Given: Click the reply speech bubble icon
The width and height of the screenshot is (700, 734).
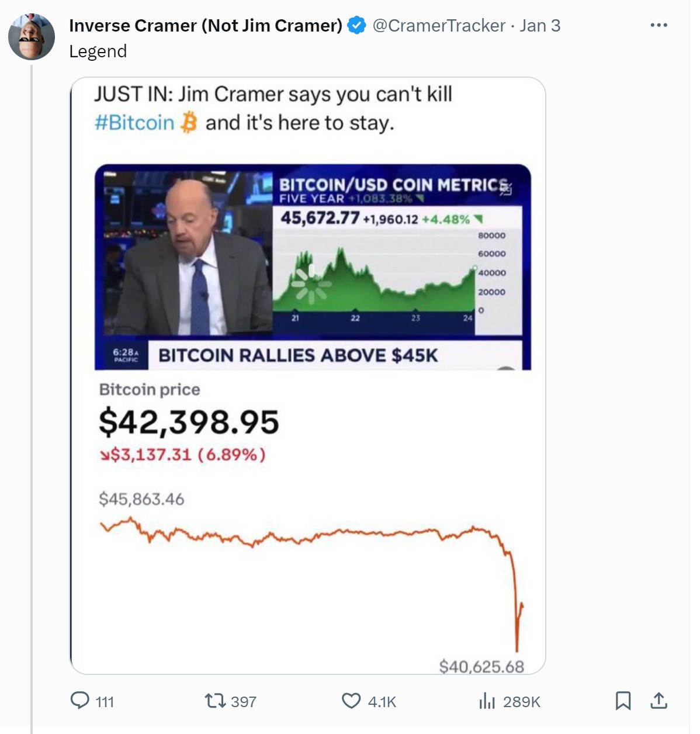Looking at the screenshot, I should [x=79, y=700].
